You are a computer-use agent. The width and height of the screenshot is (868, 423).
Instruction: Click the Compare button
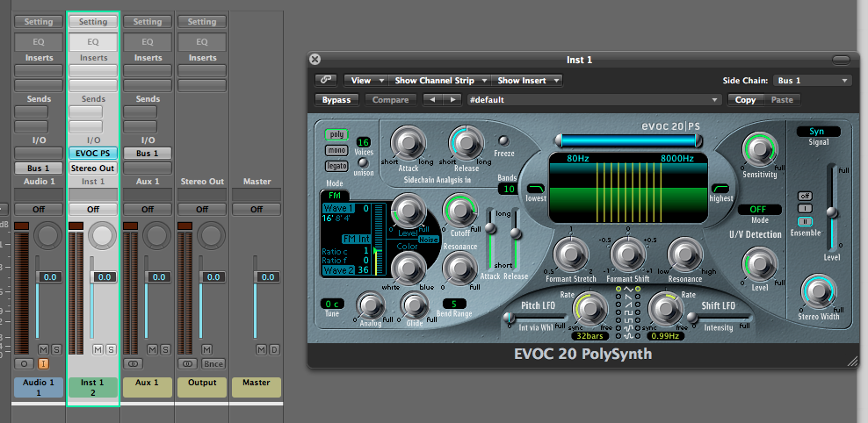(x=390, y=99)
